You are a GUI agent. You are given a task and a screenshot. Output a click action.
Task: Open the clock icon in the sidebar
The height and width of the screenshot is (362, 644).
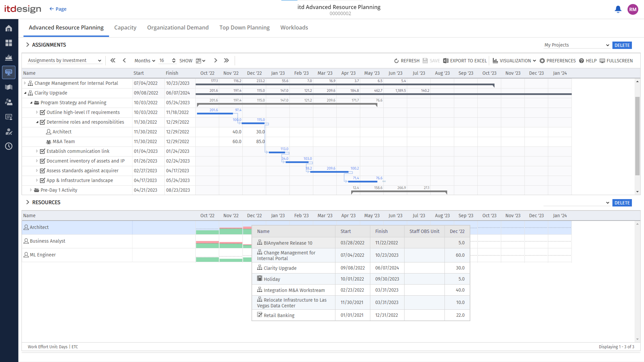click(9, 146)
